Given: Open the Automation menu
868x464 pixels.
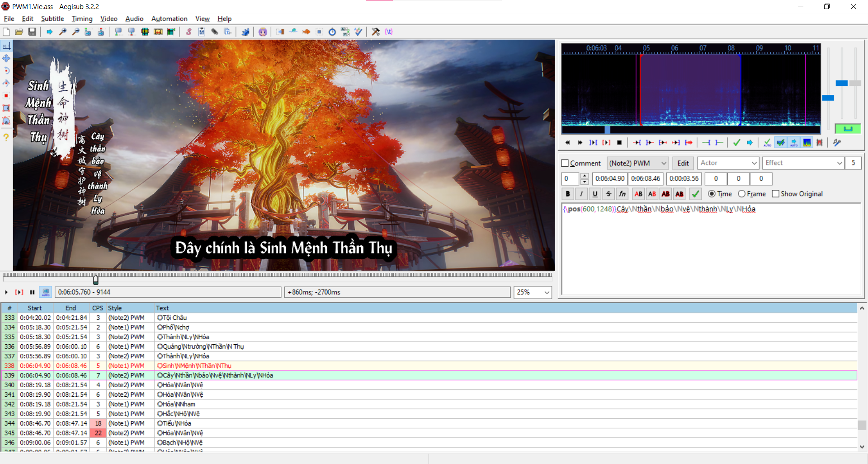Looking at the screenshot, I should [x=169, y=19].
